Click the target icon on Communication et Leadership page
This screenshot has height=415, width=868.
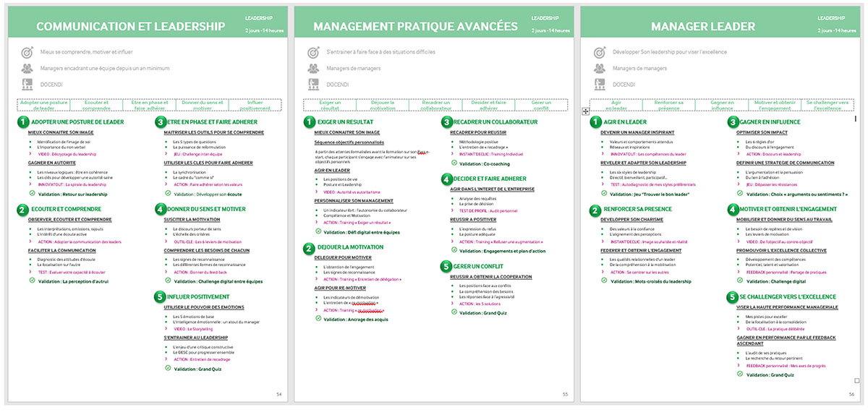tap(27, 53)
